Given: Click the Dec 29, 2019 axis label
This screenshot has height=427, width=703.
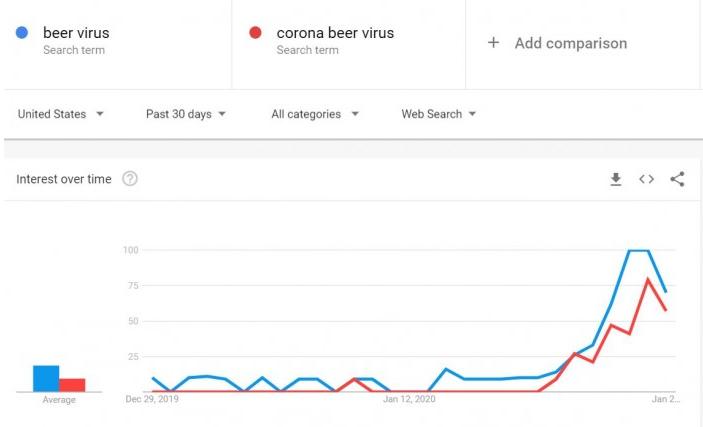Looking at the screenshot, I should (152, 399).
